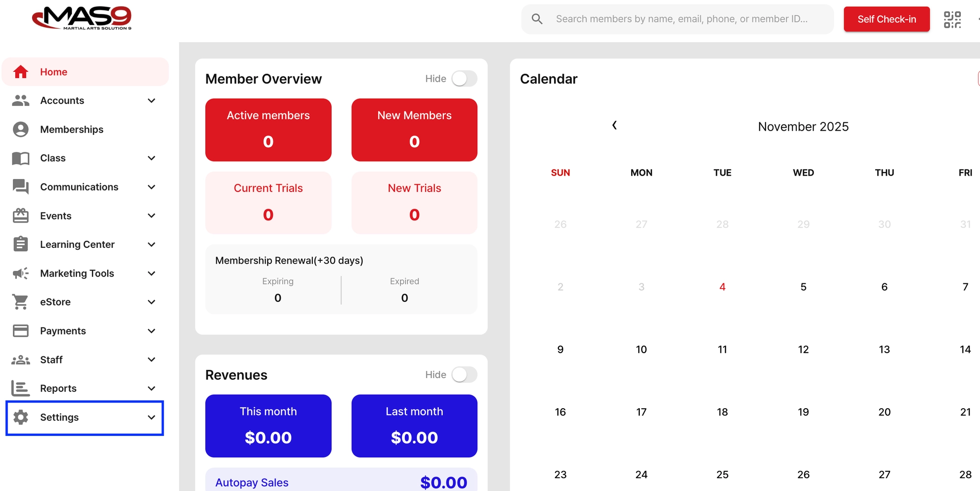The image size is (980, 491).
Task: Expand the Accounts menu chevron
Action: coord(152,100)
